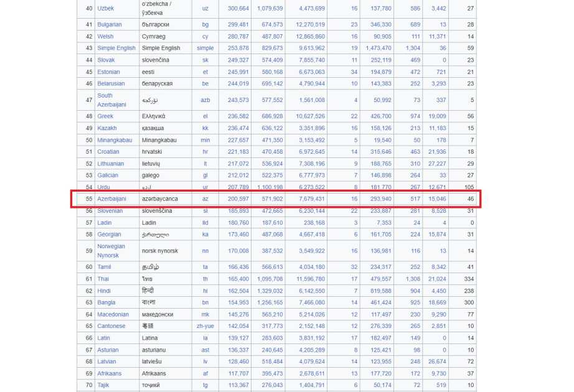Click the "11,596,780" edits value for Thai

click(311, 279)
